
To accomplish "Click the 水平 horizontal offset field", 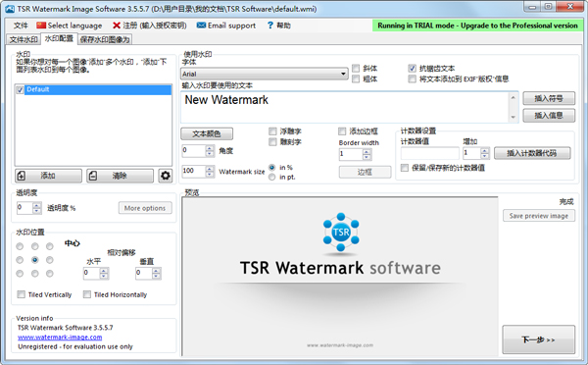I will click(x=91, y=273).
